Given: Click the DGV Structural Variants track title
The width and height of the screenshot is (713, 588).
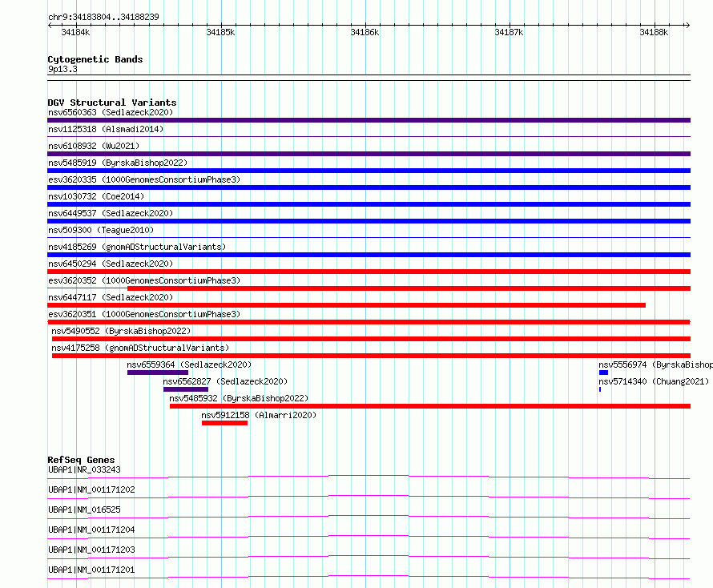Looking at the screenshot, I should point(112,103).
